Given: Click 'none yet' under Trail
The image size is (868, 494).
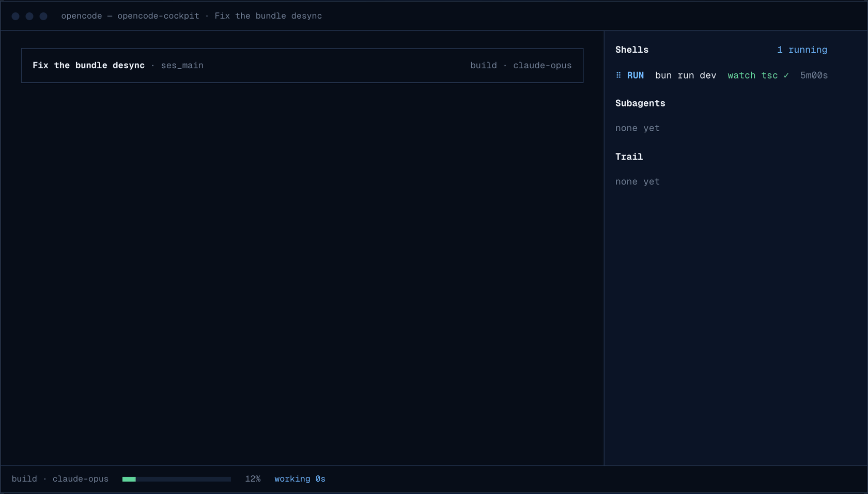Looking at the screenshot, I should pyautogui.click(x=638, y=182).
